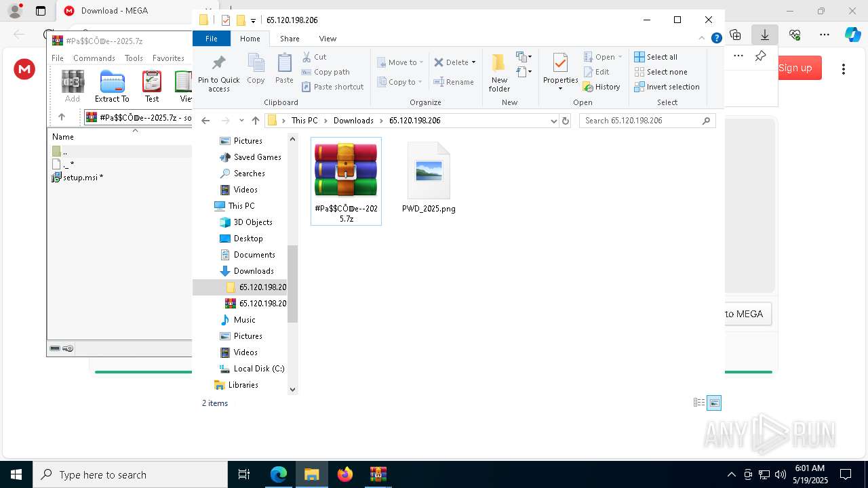The height and width of the screenshot is (488, 868).
Task: Expand Copy to dropdown
Action: click(420, 82)
